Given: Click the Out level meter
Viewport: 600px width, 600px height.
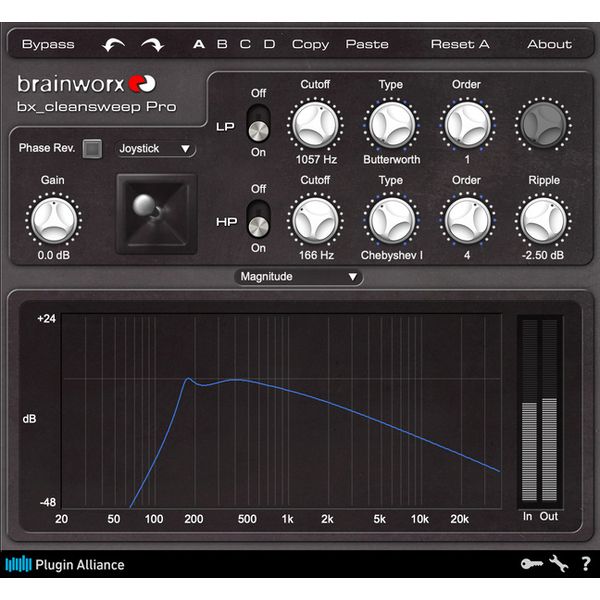Looking at the screenshot, I should point(549,410).
